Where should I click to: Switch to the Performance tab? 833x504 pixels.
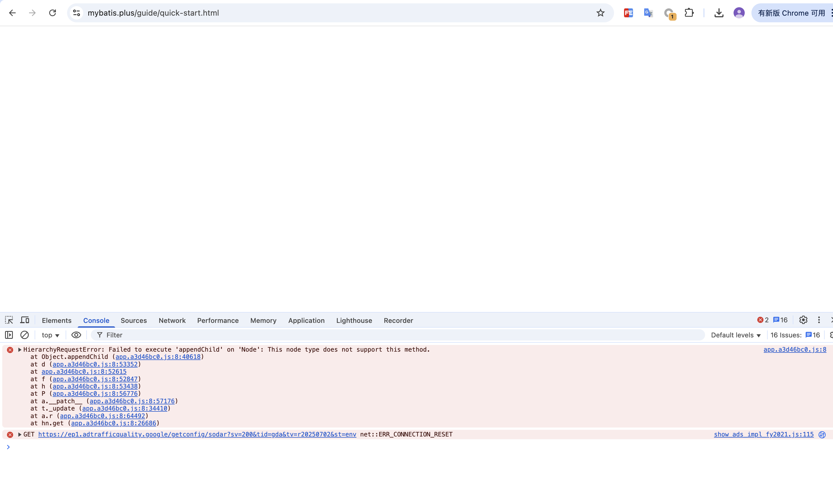click(x=218, y=320)
